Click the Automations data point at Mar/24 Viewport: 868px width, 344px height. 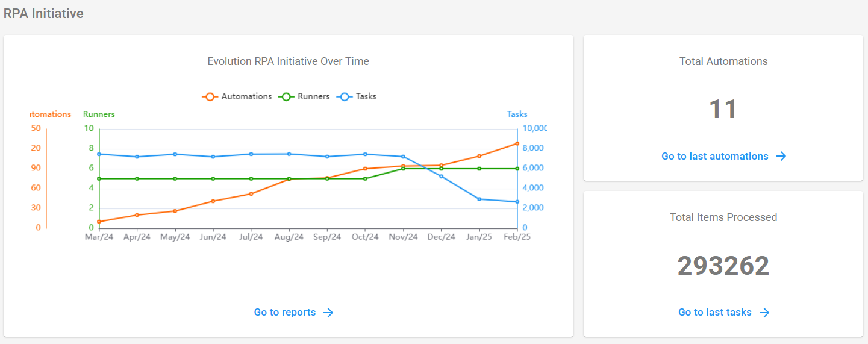[x=99, y=222]
